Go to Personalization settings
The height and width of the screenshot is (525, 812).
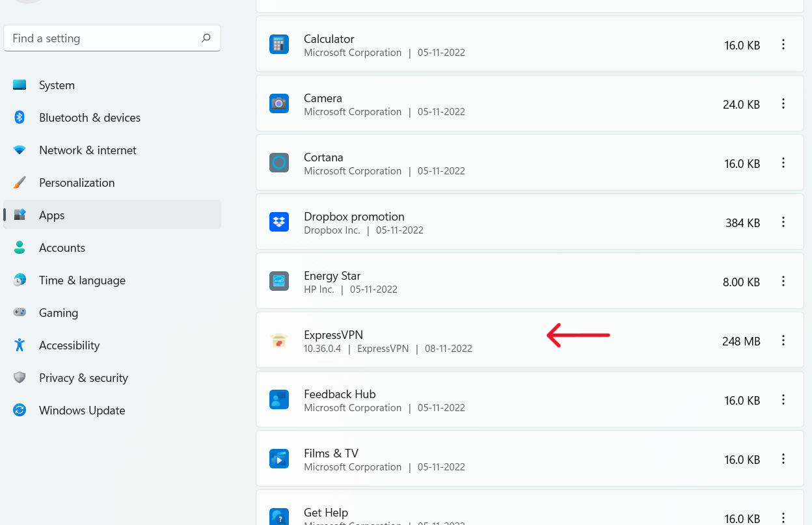(x=112, y=183)
